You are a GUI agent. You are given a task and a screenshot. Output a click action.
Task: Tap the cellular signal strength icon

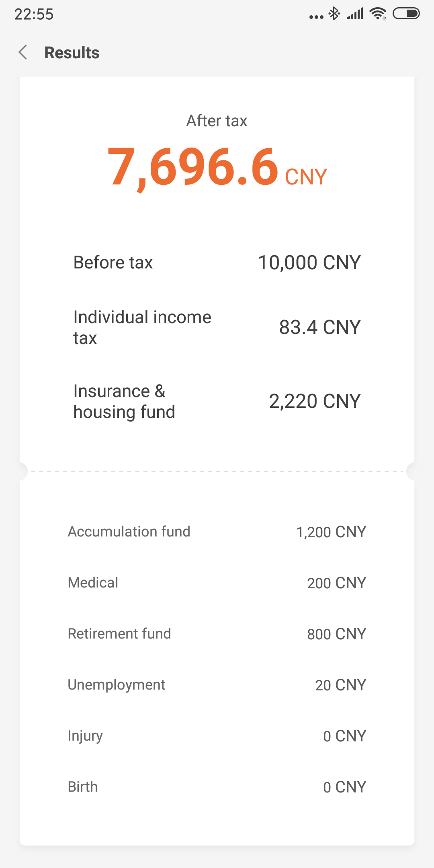point(355,14)
